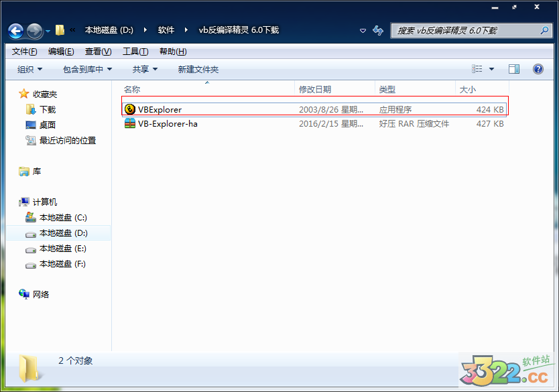This screenshot has height=392, width=559.
Task: Open the 共享 dropdown
Action: click(x=145, y=70)
